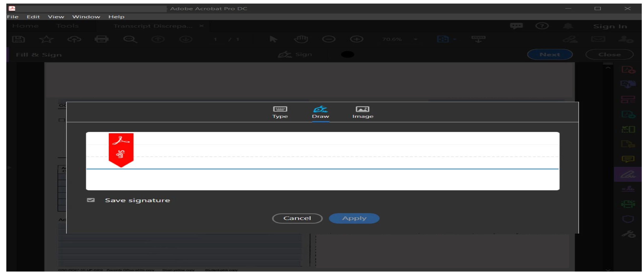Click the Zoom Out minus icon
644x278 pixels.
328,39
